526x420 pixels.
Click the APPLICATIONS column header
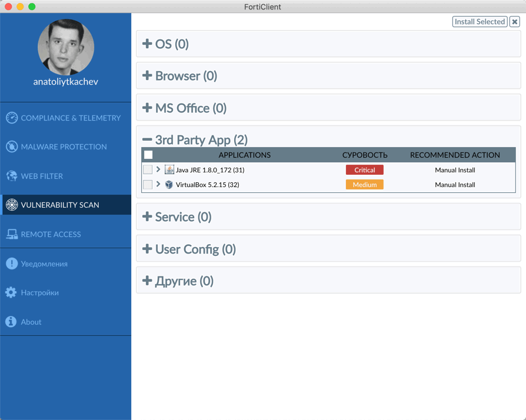click(245, 155)
